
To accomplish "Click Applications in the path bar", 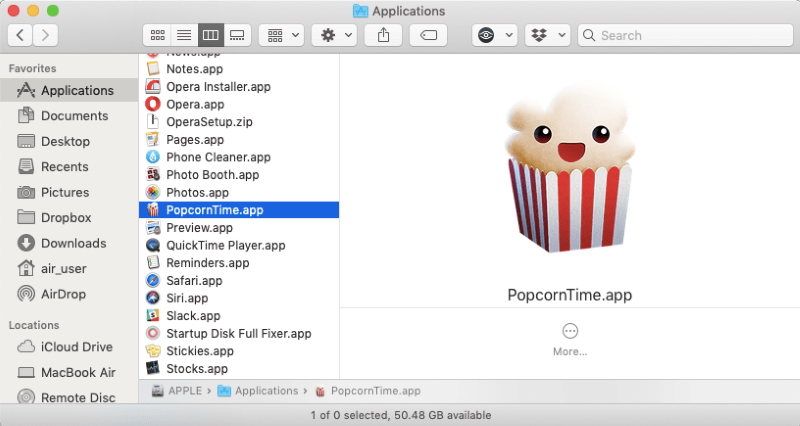I will coord(258,391).
